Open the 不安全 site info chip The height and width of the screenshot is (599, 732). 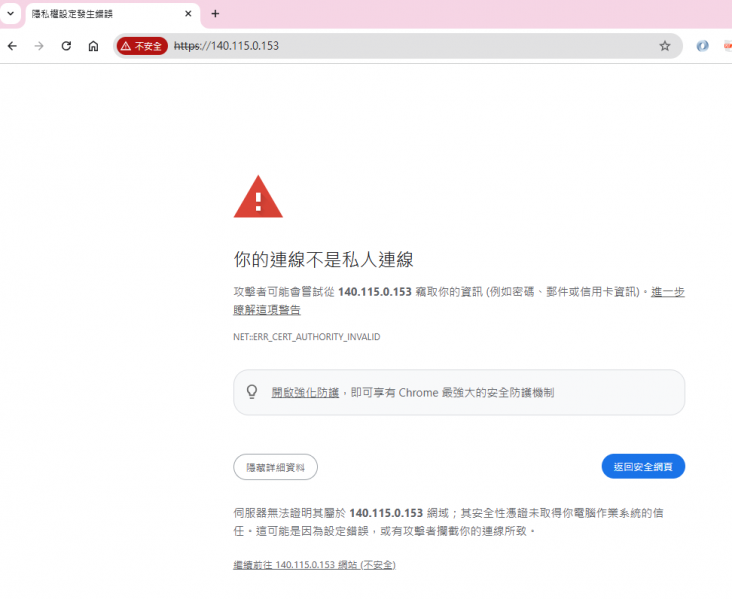(141, 46)
